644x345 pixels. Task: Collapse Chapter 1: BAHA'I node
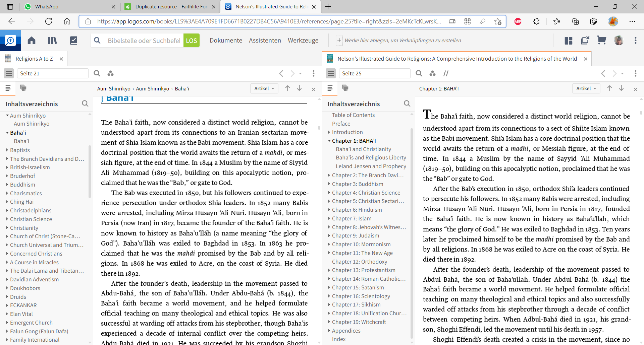click(329, 141)
